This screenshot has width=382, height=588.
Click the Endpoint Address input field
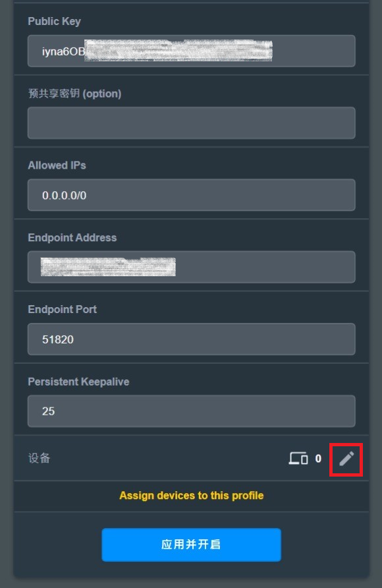192,267
